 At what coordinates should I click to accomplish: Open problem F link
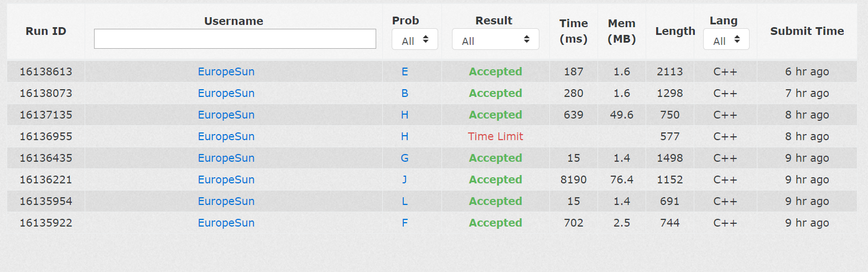click(x=405, y=223)
